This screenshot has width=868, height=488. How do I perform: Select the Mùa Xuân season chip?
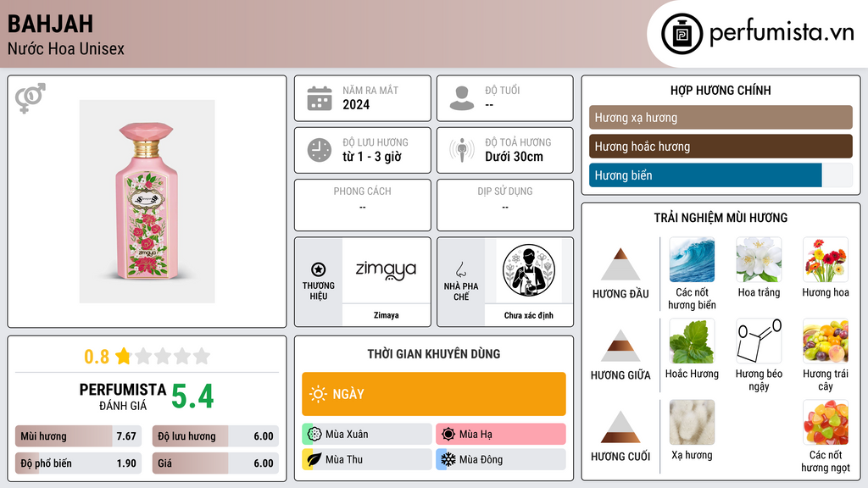click(x=367, y=435)
